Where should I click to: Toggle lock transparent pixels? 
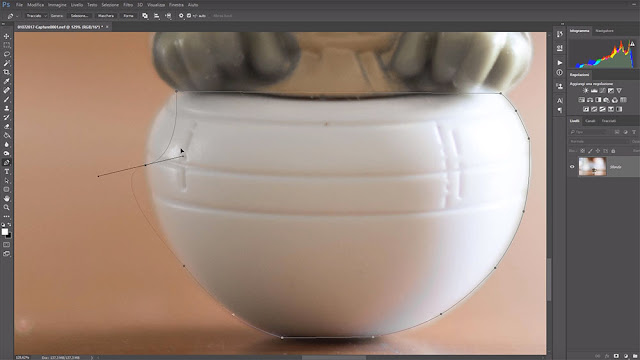(582, 151)
